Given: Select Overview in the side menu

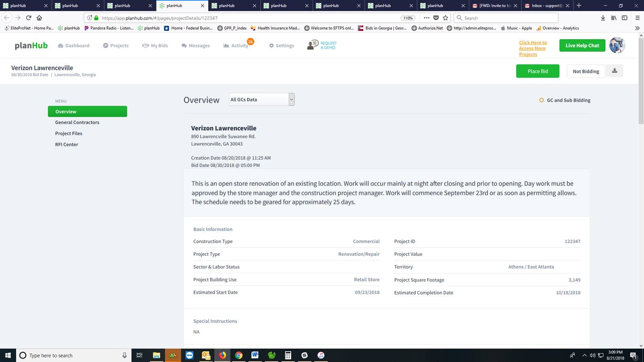Looking at the screenshot, I should 87,111.
